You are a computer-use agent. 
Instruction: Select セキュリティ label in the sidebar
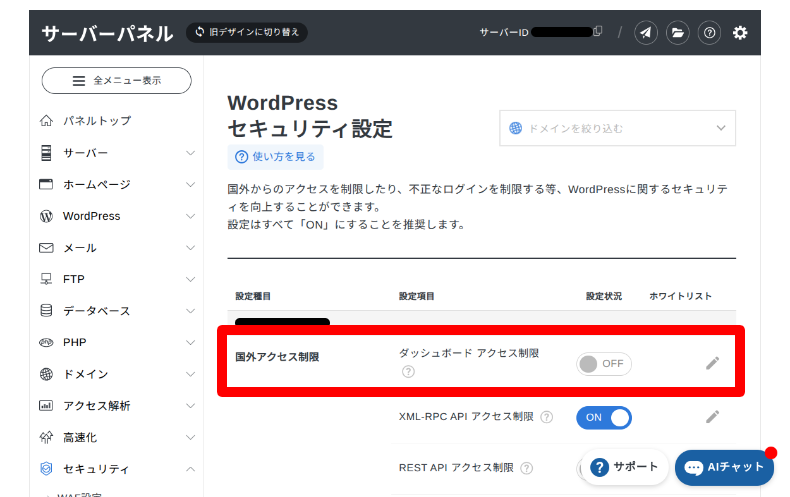click(x=96, y=469)
